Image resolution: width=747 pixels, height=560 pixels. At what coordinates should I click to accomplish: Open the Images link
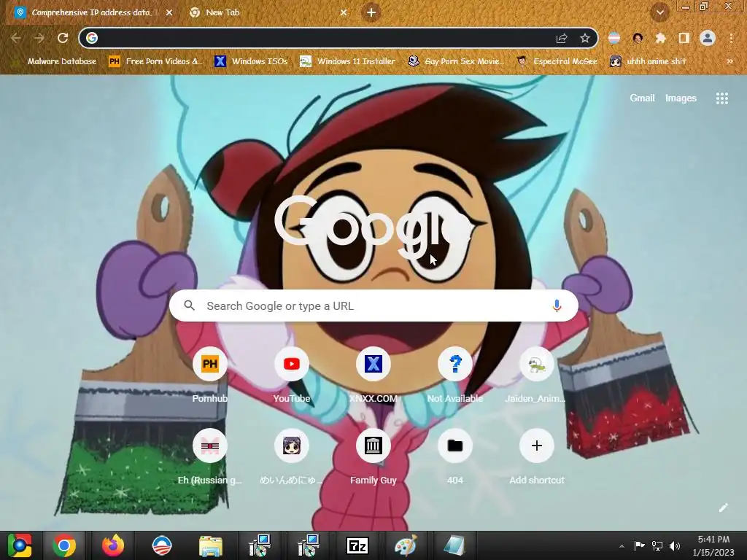tap(681, 98)
